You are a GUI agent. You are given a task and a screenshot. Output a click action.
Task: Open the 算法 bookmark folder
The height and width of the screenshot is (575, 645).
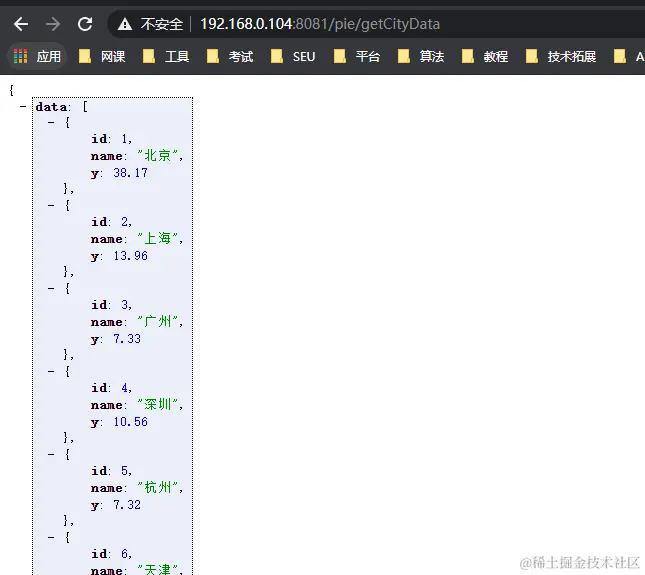point(421,56)
